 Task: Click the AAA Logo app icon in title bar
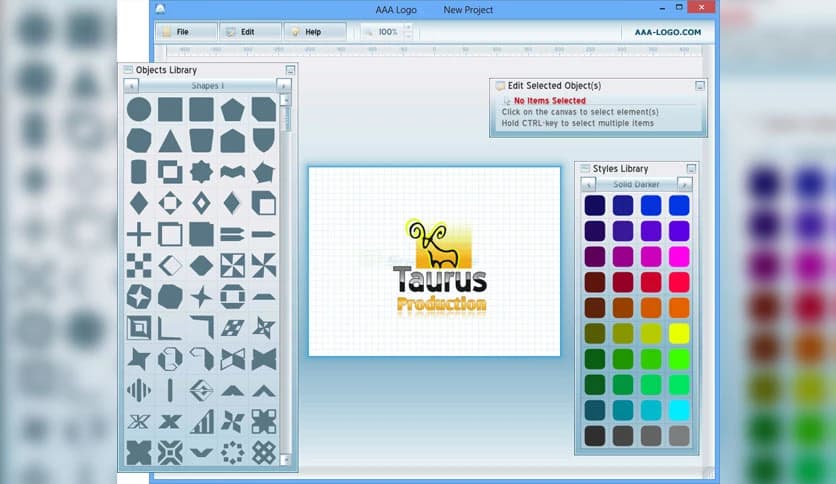tap(160, 9)
